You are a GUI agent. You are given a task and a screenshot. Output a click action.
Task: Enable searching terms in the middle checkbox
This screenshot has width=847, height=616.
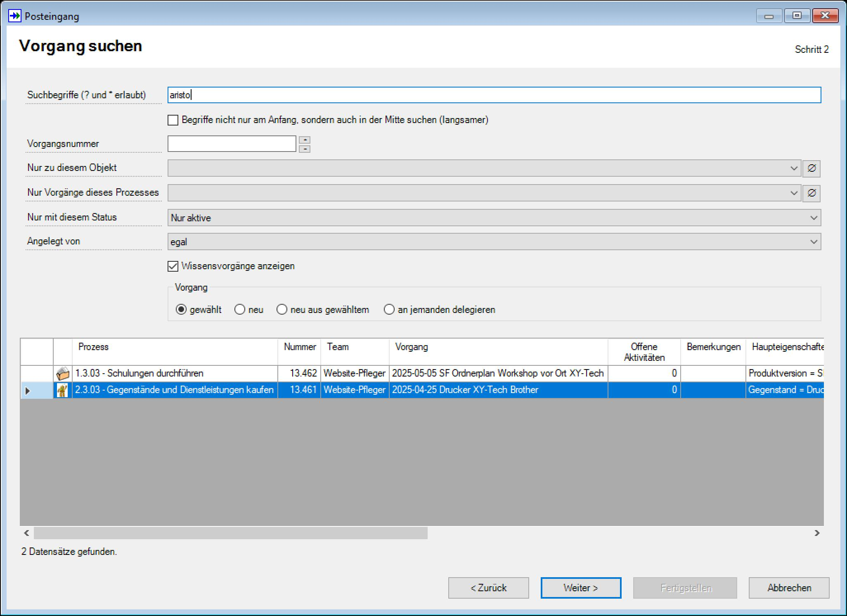[173, 120]
